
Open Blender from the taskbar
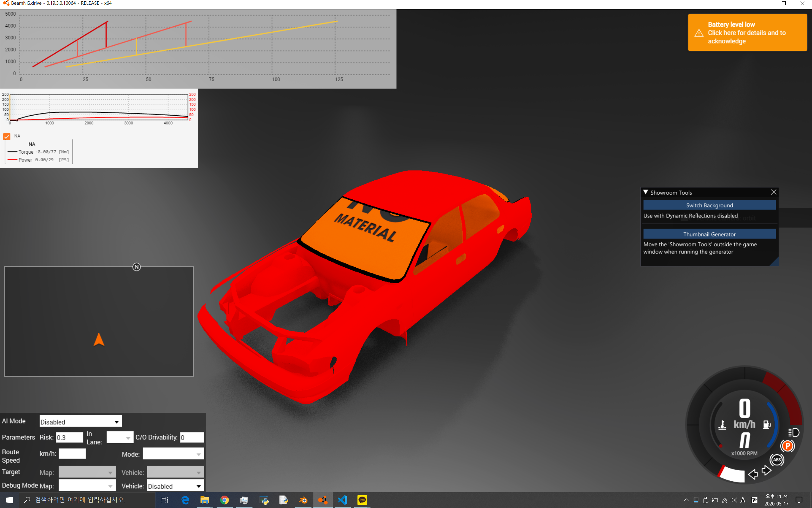pos(303,500)
